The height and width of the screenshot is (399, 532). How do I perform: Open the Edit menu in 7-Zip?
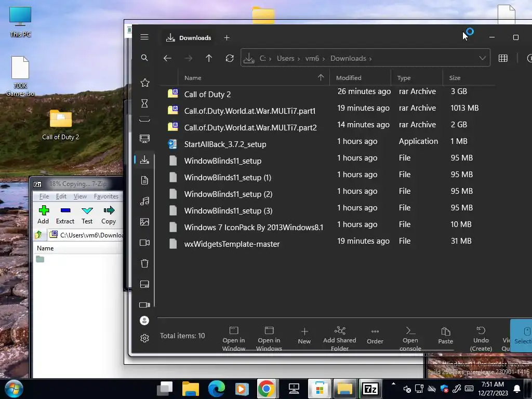[x=61, y=196]
